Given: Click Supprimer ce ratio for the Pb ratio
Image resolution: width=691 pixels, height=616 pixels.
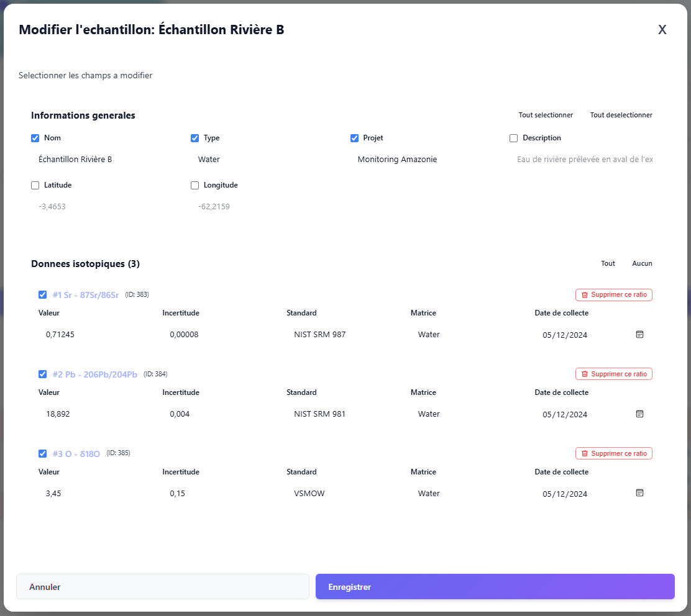Looking at the screenshot, I should (613, 374).
